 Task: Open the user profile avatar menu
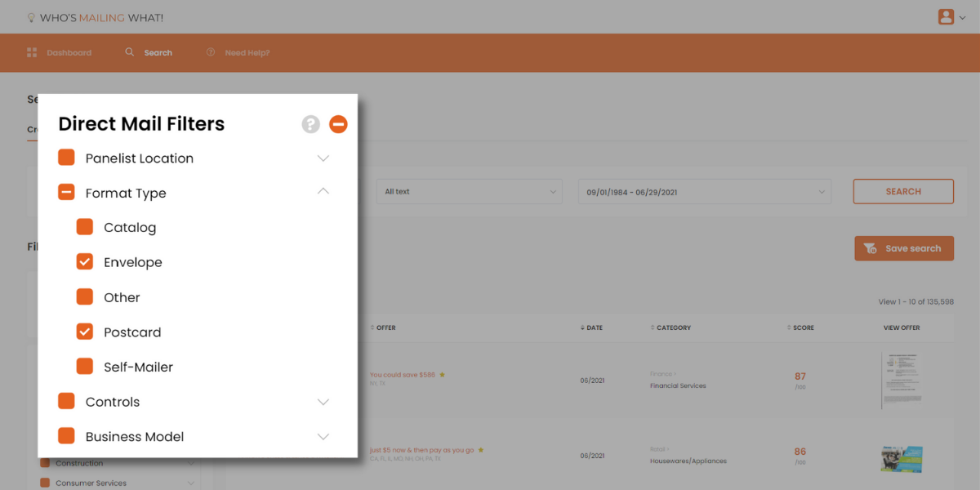[947, 17]
